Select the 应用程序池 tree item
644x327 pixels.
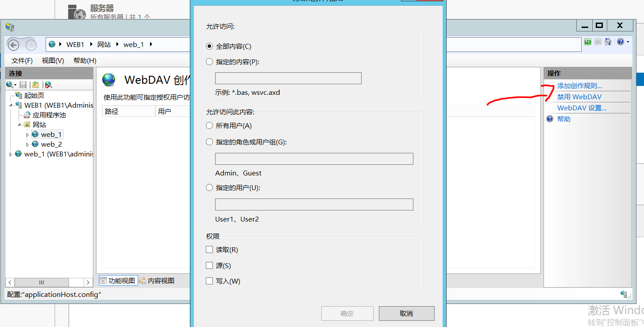click(49, 115)
